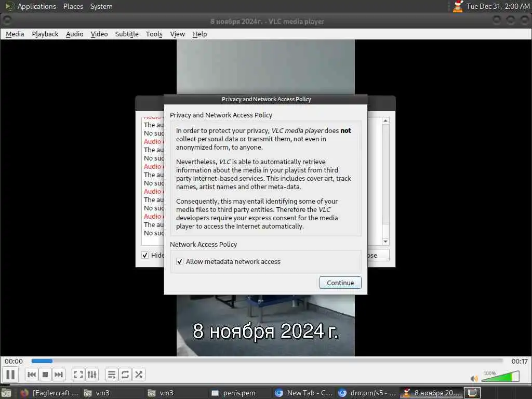Switch to Eaglercraft taskbar window
Image resolution: width=532 pixels, height=399 pixels.
(49, 393)
